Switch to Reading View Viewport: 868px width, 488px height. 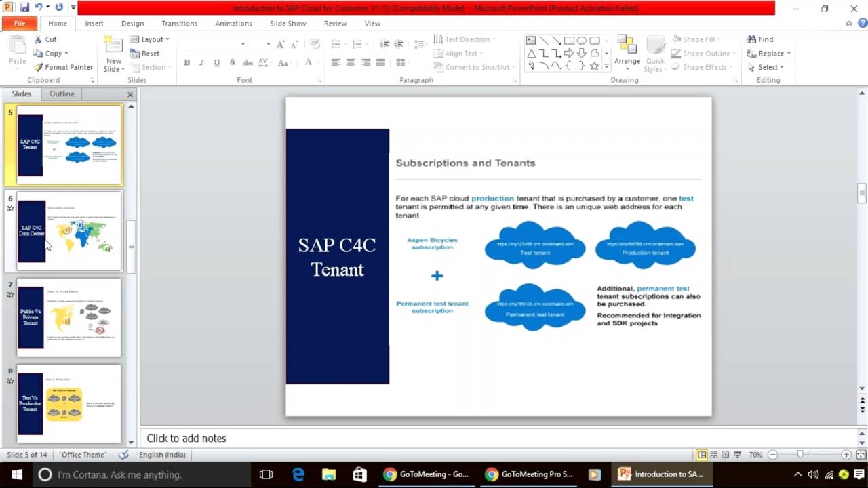coord(725,455)
